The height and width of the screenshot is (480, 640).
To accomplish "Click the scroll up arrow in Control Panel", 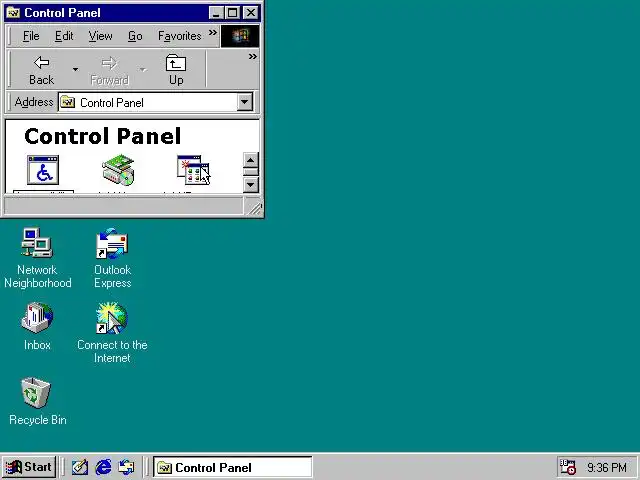I will [x=251, y=160].
